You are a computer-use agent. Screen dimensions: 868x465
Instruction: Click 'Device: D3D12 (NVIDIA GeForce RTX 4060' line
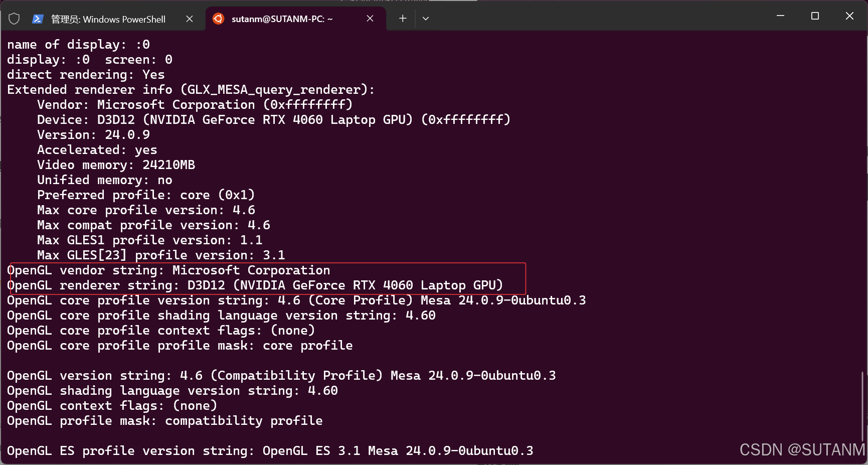[x=274, y=120]
